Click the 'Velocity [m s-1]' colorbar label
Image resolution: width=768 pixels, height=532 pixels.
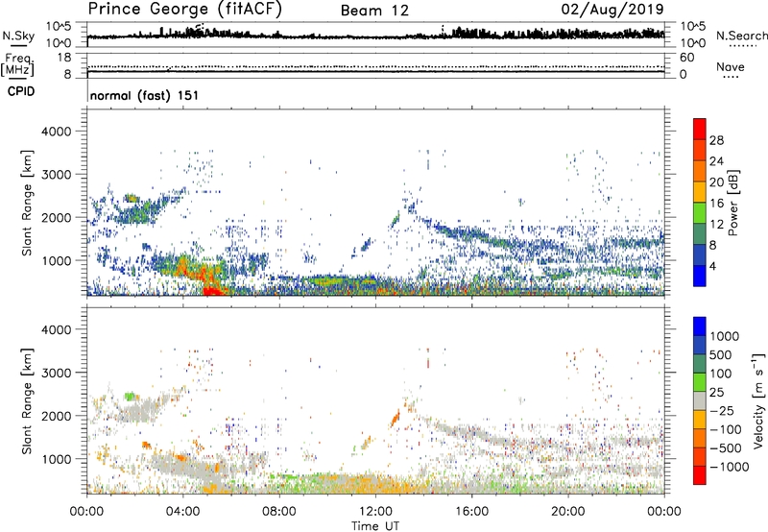(x=758, y=400)
